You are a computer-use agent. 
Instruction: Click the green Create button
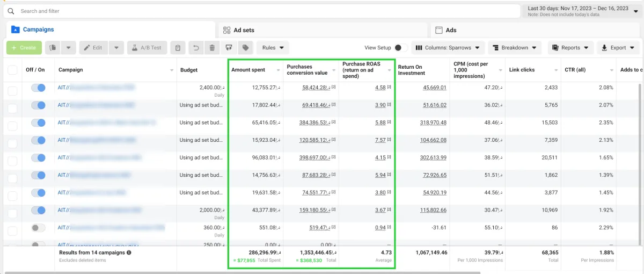click(x=24, y=48)
